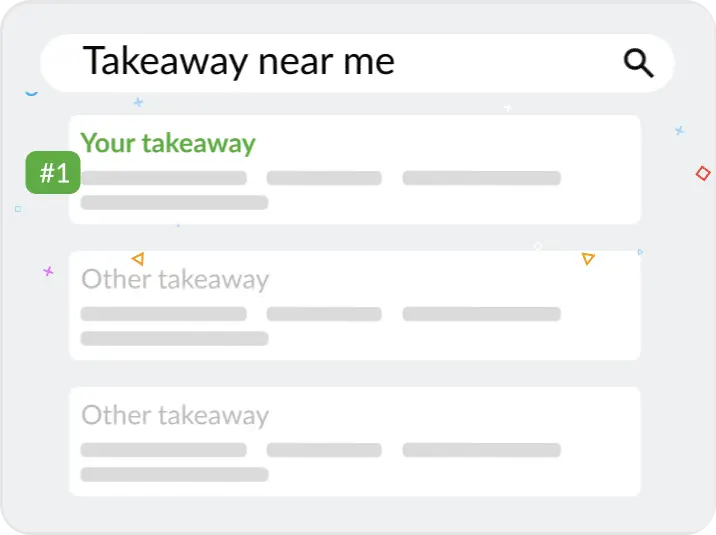This screenshot has height=535, width=716.
Task: Click the purple plus confetti shape
Action: click(x=48, y=272)
